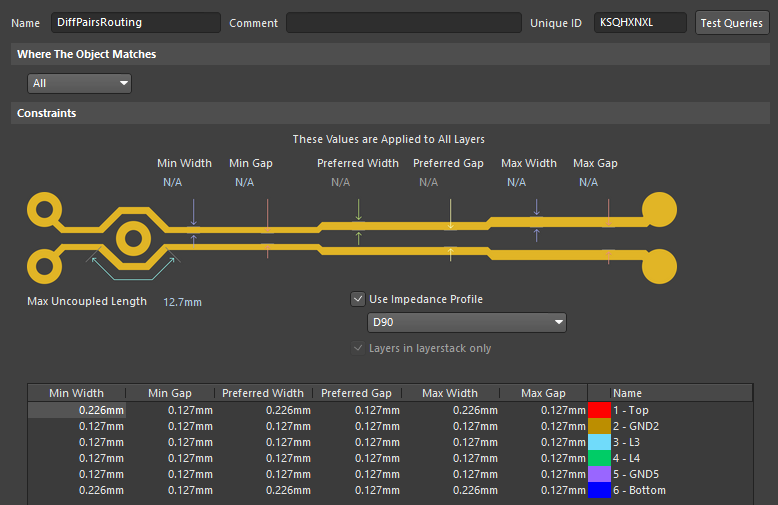The width and height of the screenshot is (778, 505).
Task: Click Preferred Width cell in Top row
Action: [263, 410]
